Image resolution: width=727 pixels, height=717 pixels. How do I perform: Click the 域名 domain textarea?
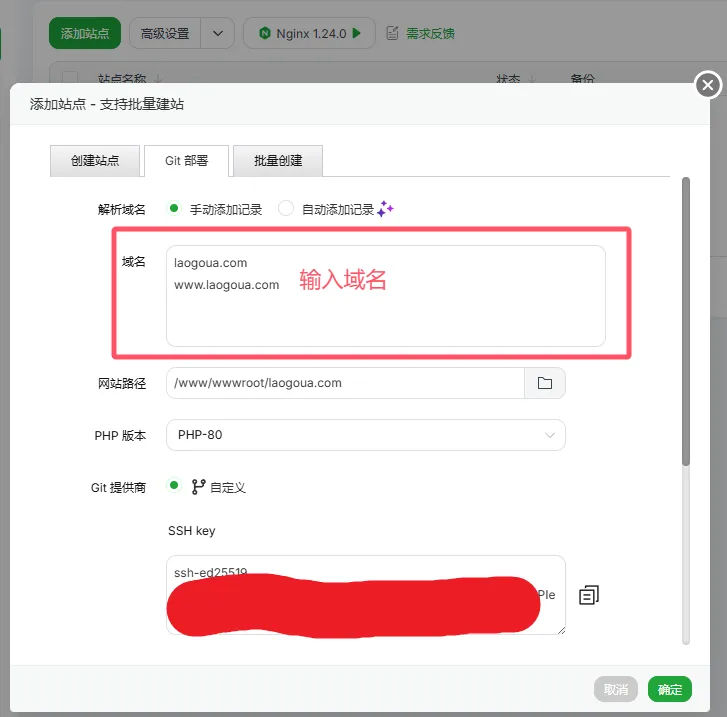(x=386, y=296)
